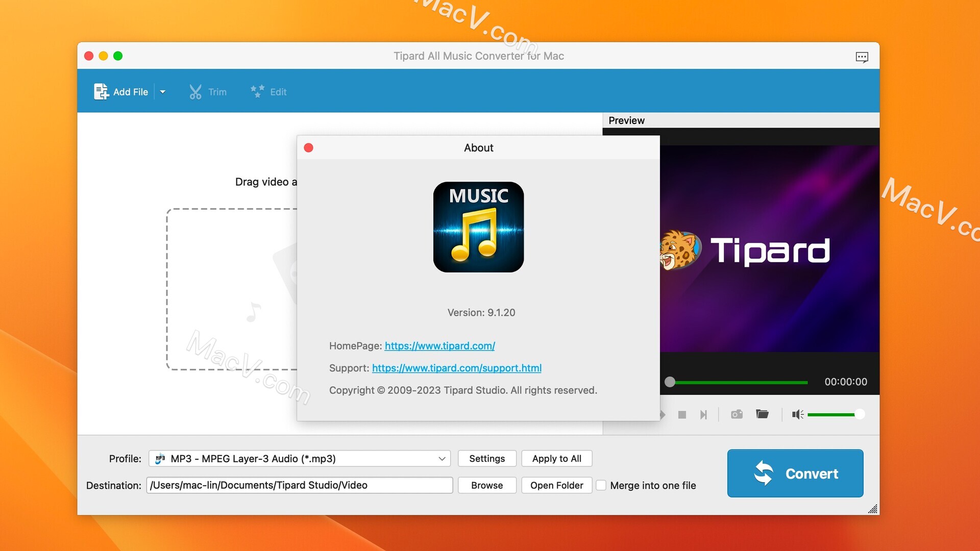
Task: Open the tipard.com support link
Action: tap(456, 367)
